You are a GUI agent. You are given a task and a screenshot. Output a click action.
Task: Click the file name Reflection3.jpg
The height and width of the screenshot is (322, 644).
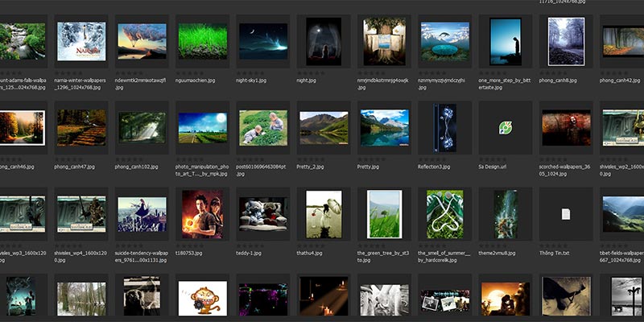pyautogui.click(x=434, y=167)
